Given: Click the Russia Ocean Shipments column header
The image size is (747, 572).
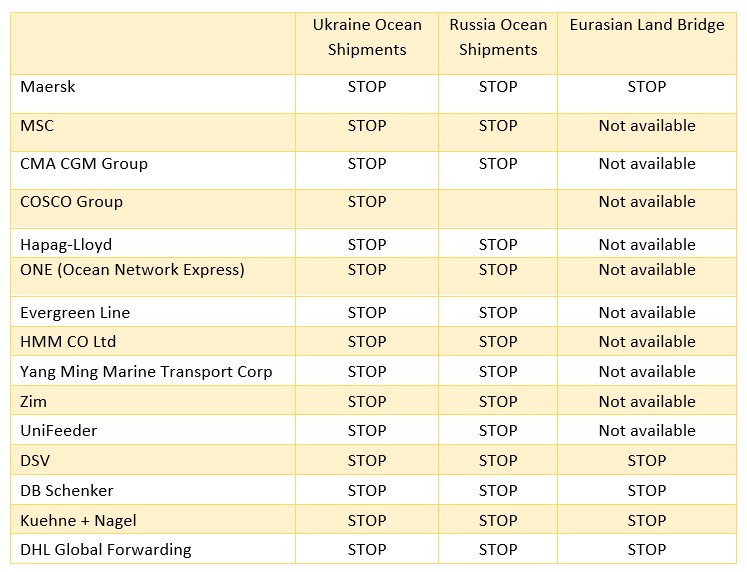Looking at the screenshot, I should point(498,37).
